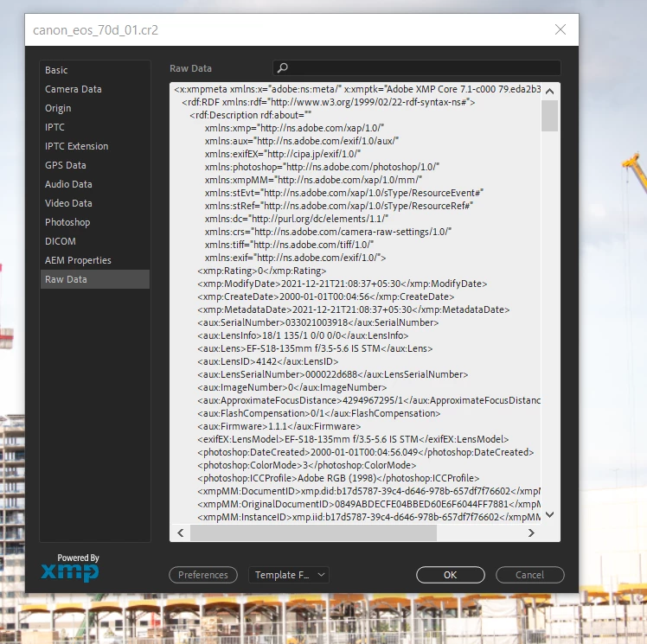Click the xmpMM:OriginalDocumentID line
Viewport: 647px width, 644px height.
coord(368,504)
